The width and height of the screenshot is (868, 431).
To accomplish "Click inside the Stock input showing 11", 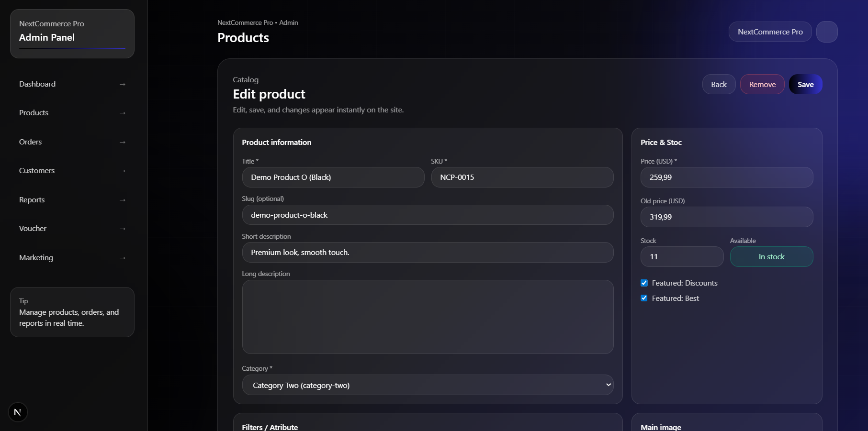I will [x=682, y=256].
